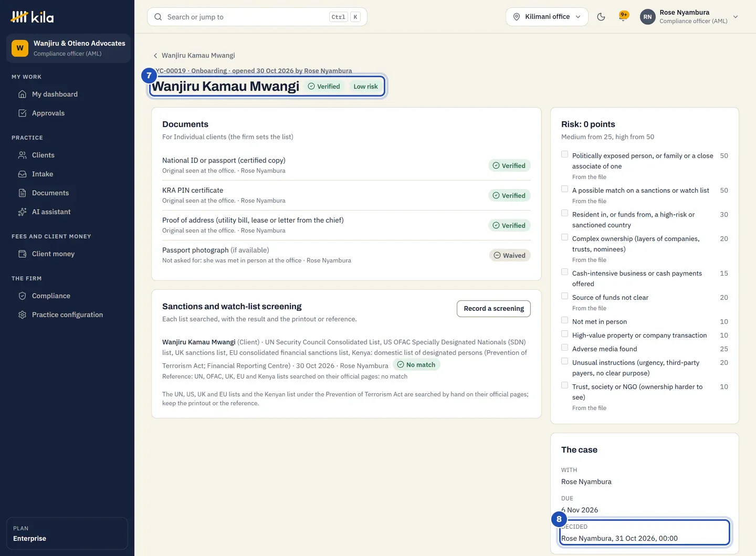Open the Wanjiru & Otieno Advocates firm switcher
This screenshot has width=756, height=556.
68,48
